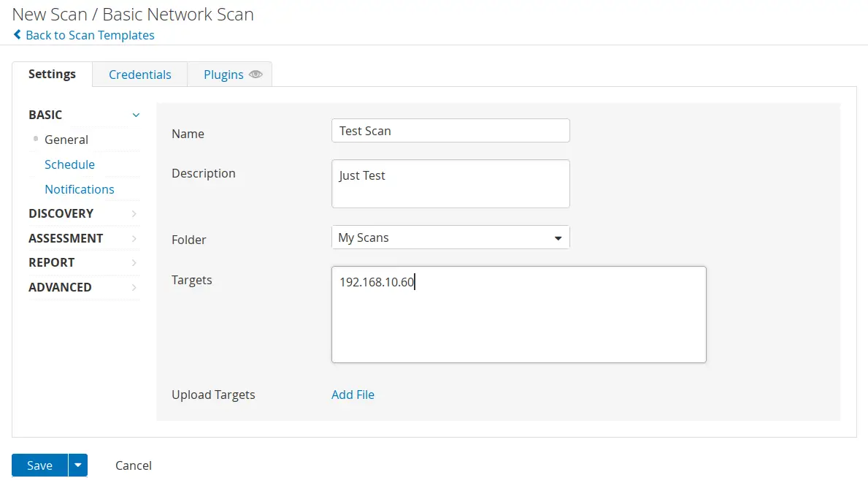Click the eye icon on the Plugins tab
The image size is (868, 491).
coord(255,74)
